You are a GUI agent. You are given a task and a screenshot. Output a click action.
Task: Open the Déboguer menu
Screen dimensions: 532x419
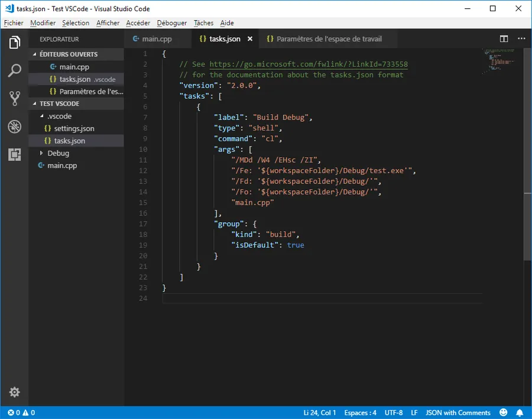point(171,22)
